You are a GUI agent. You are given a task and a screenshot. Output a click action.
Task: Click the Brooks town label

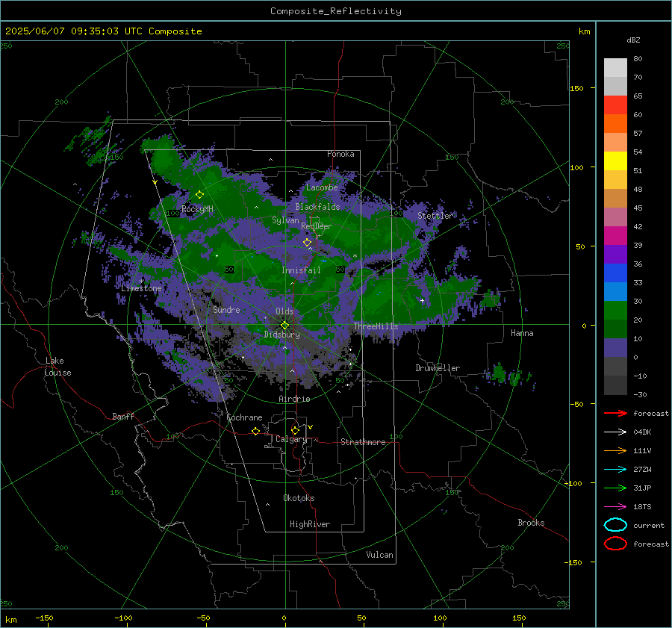pyautogui.click(x=531, y=523)
